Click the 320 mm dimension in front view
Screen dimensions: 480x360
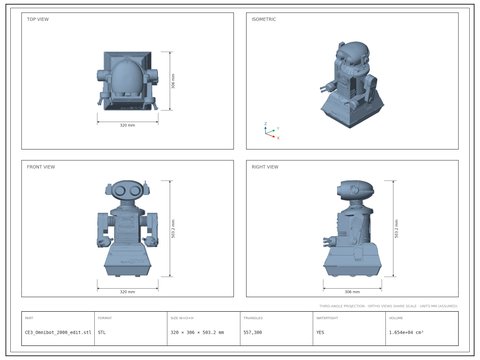[127, 292]
